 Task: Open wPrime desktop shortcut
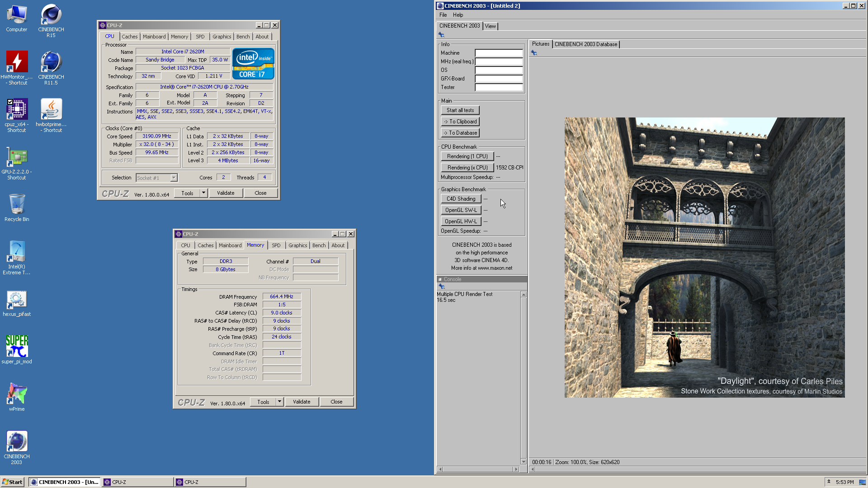17,397
